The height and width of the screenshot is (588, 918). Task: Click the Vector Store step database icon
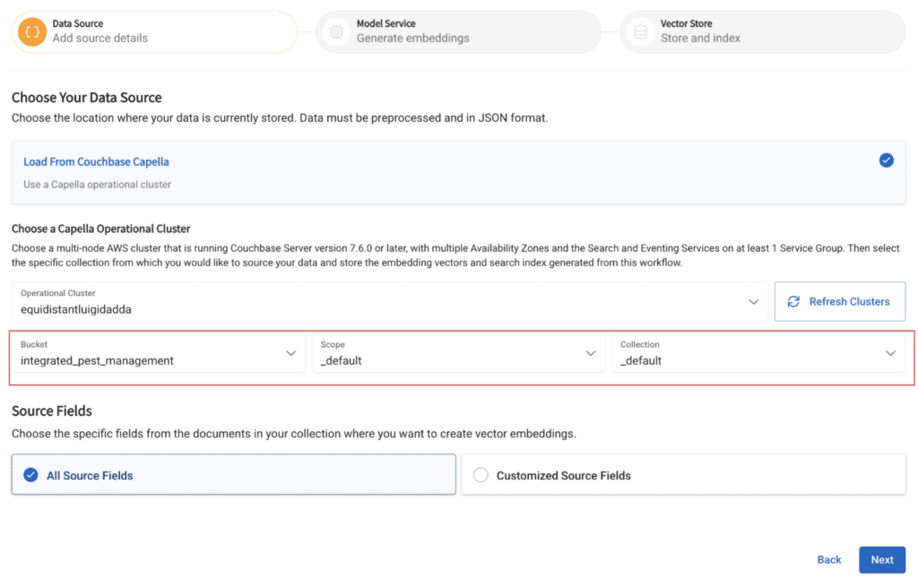click(640, 31)
